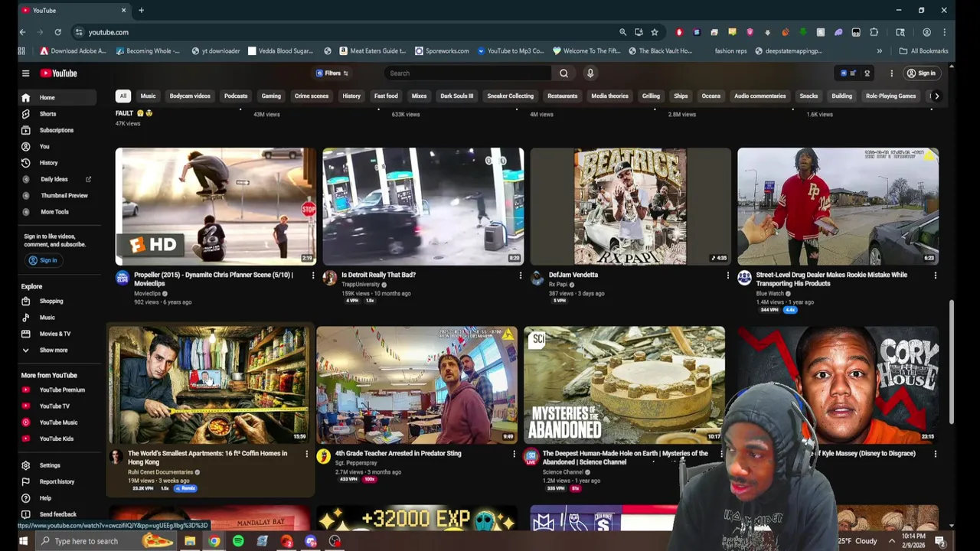The width and height of the screenshot is (980, 551).
Task: Select the Podcasts filter chip
Action: point(236,96)
